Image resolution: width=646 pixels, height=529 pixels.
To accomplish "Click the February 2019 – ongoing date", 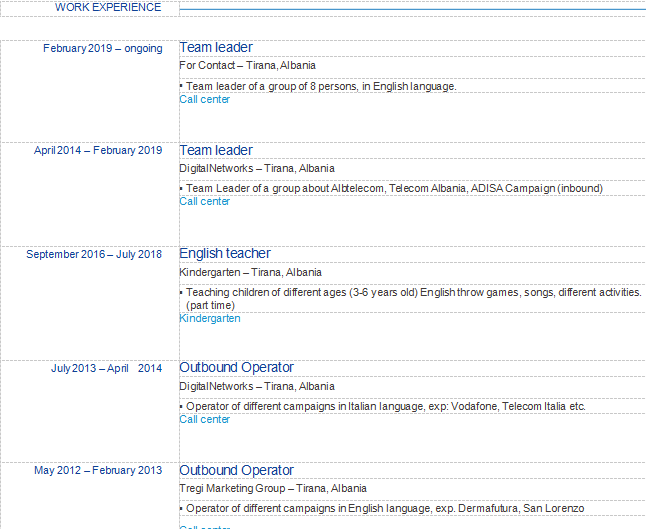I will (103, 48).
